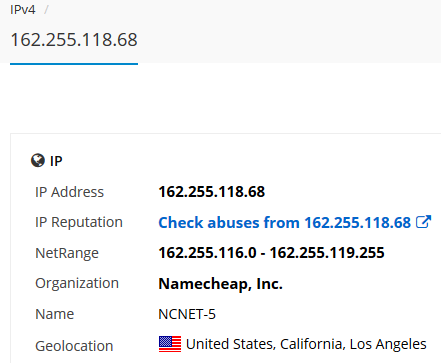The height and width of the screenshot is (363, 441).
Task: Click the IP Address field label
Action: (x=69, y=192)
